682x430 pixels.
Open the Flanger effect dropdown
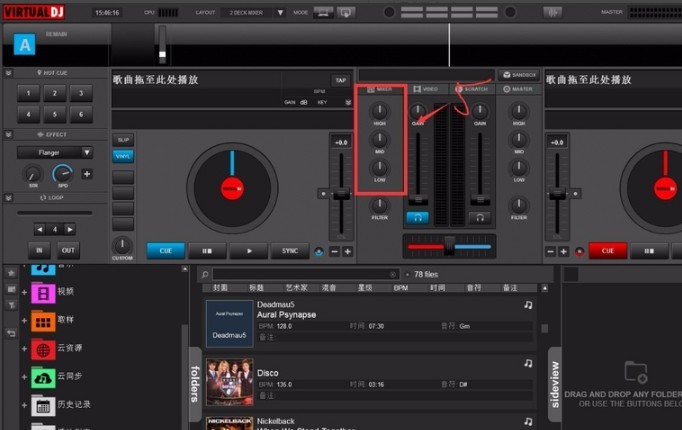pyautogui.click(x=87, y=153)
